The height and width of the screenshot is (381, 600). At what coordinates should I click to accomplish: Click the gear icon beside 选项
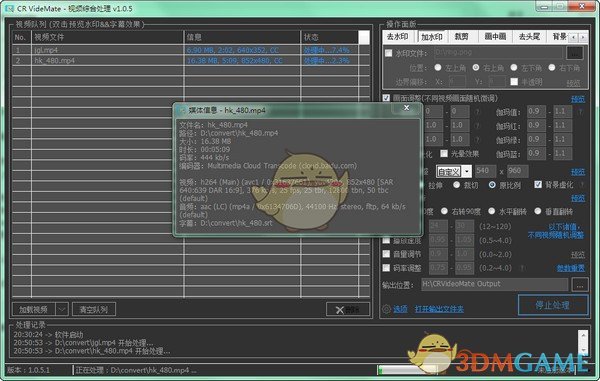click(x=386, y=309)
